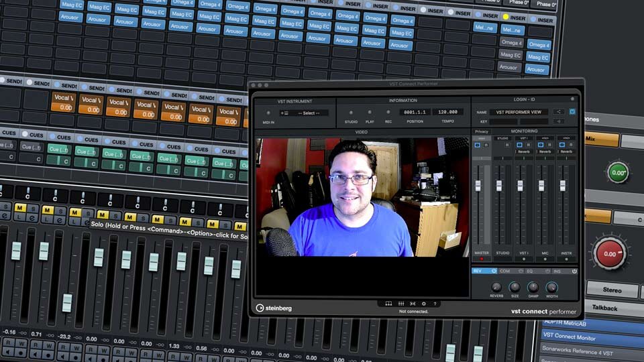Click the instrument add icon left of Select

[284, 113]
